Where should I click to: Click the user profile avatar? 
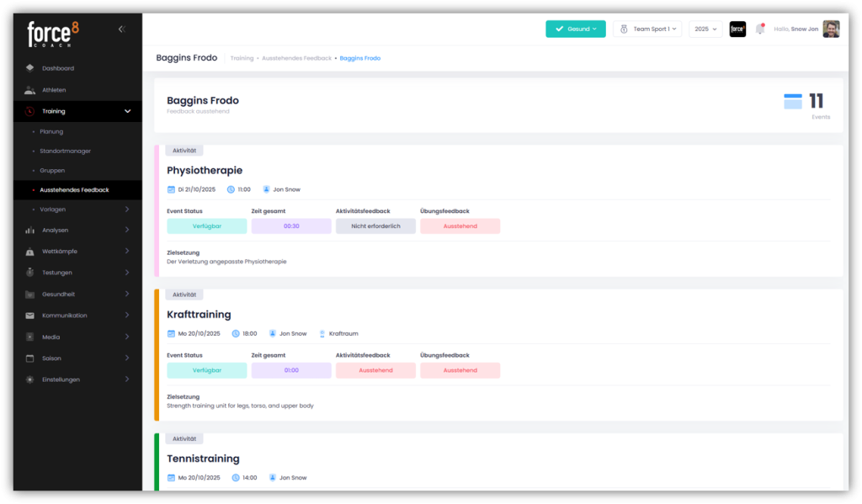[831, 29]
